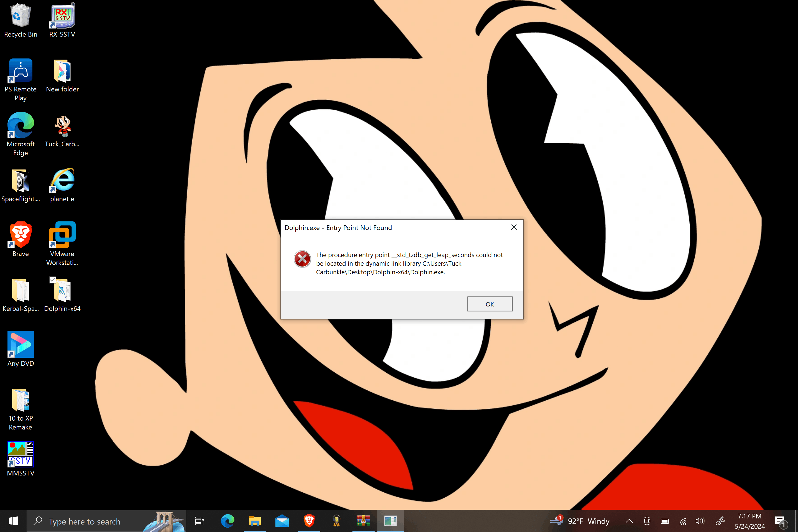Image resolution: width=798 pixels, height=532 pixels.
Task: Expand hidden icons in the system tray
Action: [629, 521]
